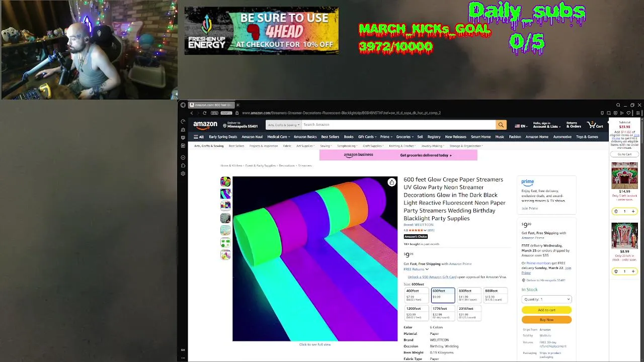Viewport: 644px width, 362px height.
Task: Click the orange search magnifier button
Action: point(501,125)
